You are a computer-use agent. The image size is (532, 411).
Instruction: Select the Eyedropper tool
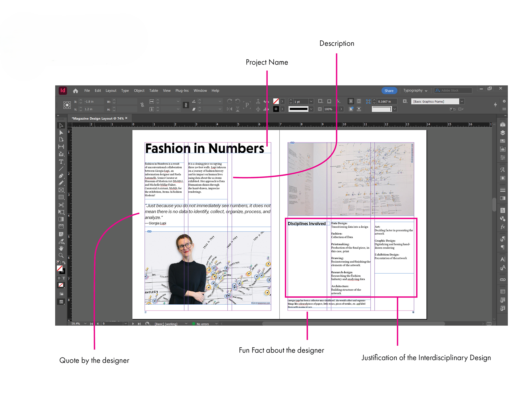(61, 241)
